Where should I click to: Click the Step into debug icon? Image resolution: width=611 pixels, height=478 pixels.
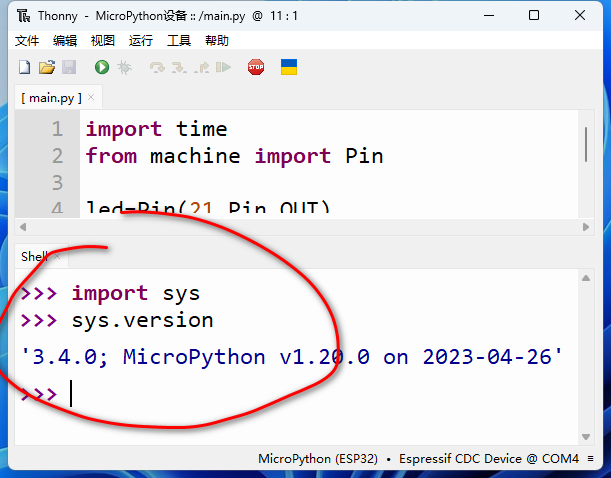[179, 67]
